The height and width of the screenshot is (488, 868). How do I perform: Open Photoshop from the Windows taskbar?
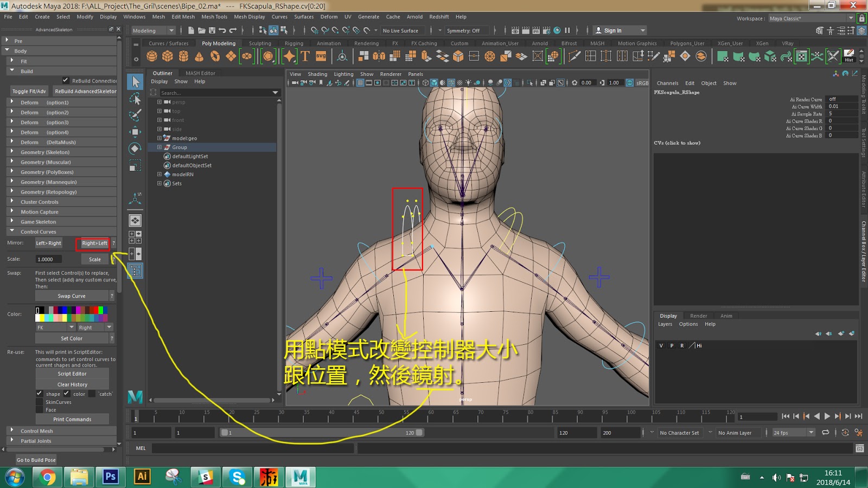[111, 477]
